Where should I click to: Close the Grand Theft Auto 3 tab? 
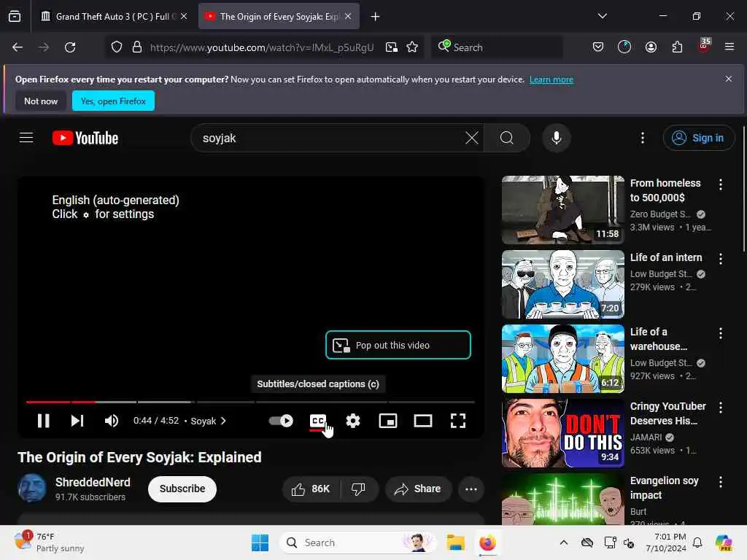[184, 17]
